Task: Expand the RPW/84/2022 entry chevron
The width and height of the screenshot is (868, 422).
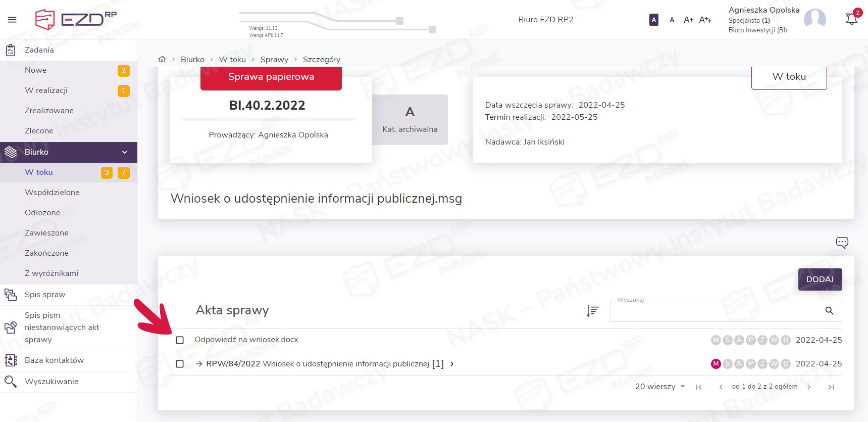Action: tap(452, 364)
